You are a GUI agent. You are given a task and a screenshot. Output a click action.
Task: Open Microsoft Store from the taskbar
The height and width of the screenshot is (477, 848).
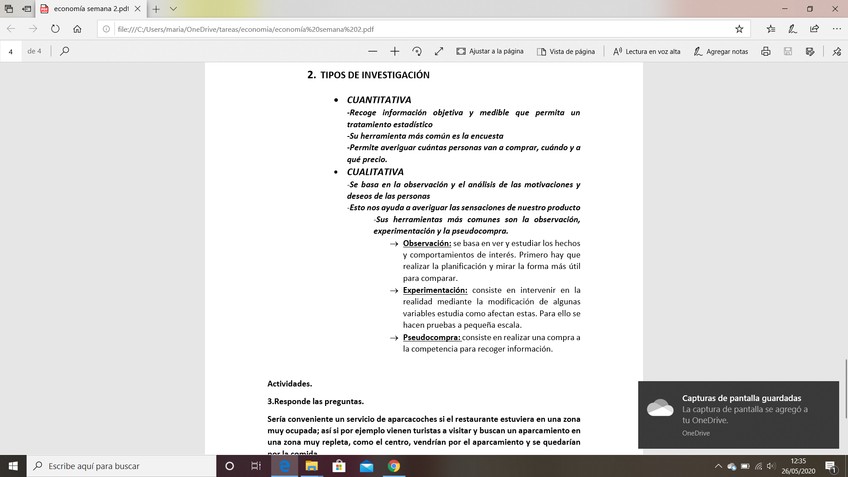tap(339, 466)
